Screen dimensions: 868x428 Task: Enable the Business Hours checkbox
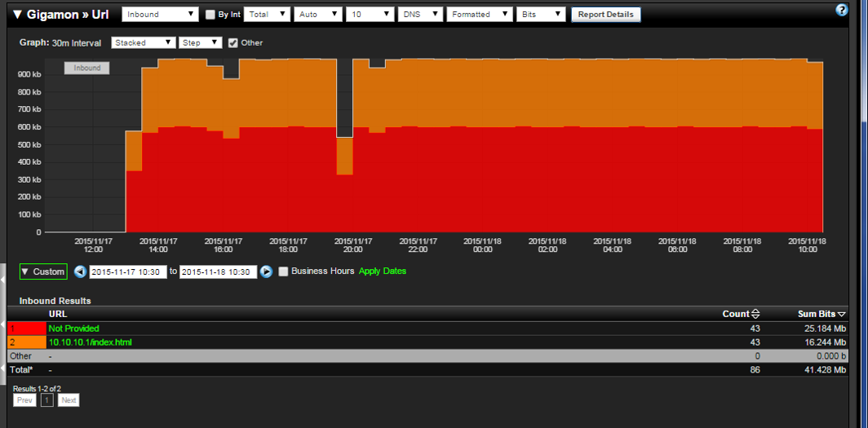pos(283,271)
